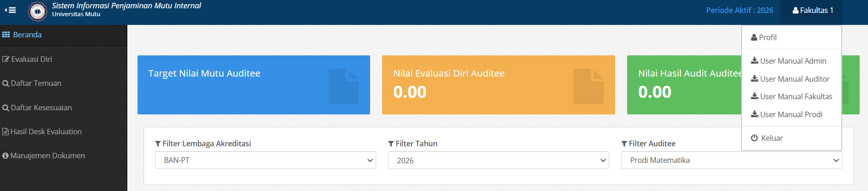Click Periode Aktif : 2026 link
The height and width of the screenshot is (191, 868).
(740, 10)
